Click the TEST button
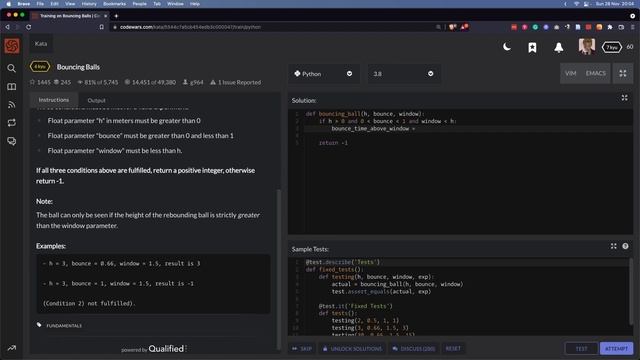 coord(581,349)
